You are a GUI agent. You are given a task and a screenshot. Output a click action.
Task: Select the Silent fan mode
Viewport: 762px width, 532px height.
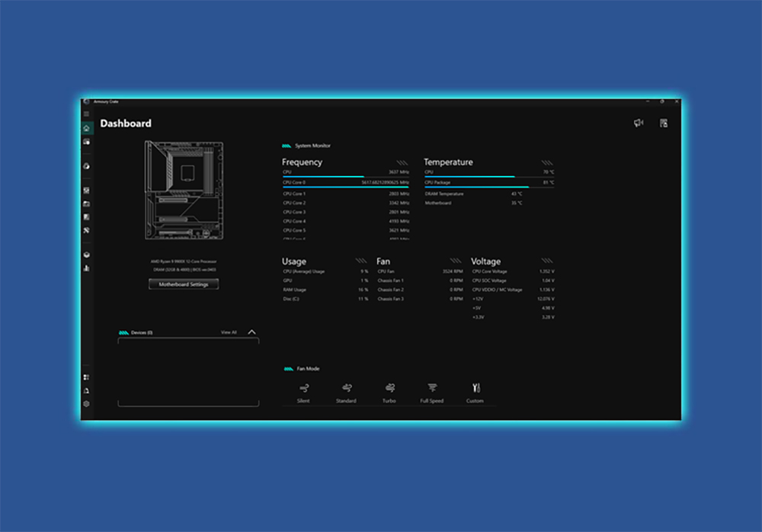click(303, 391)
